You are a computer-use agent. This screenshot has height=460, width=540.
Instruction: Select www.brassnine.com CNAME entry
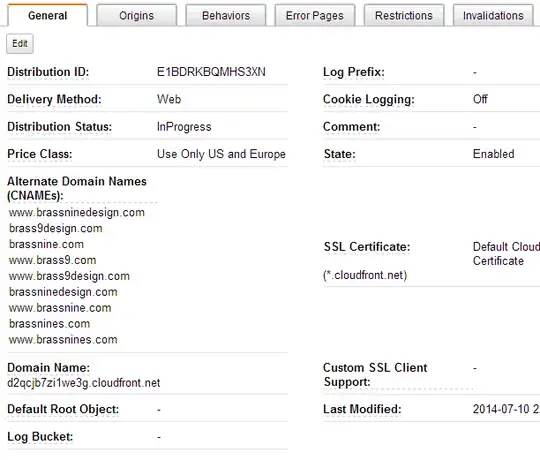point(60,308)
